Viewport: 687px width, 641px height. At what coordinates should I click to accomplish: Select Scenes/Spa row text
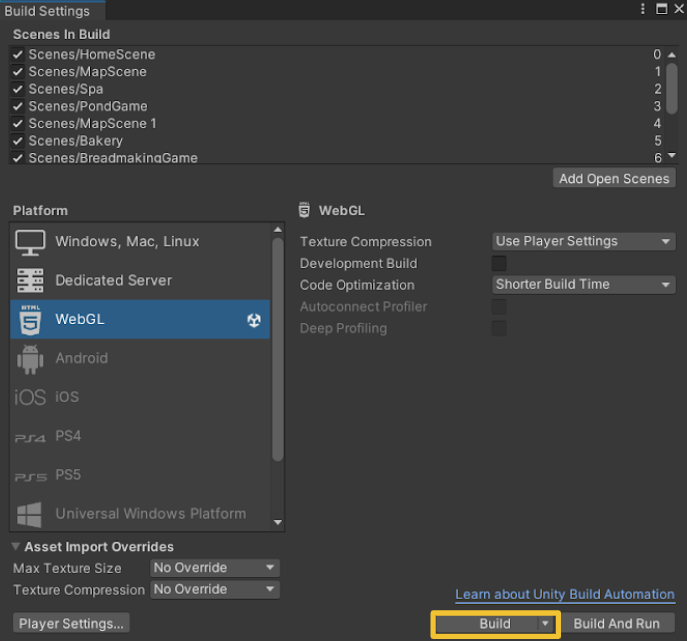coord(66,89)
